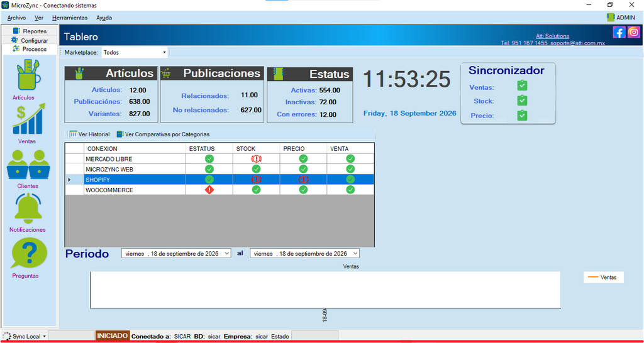Viewport: 644px width, 343px height.
Task: Open the Notificaciones bell icon
Action: (x=29, y=209)
